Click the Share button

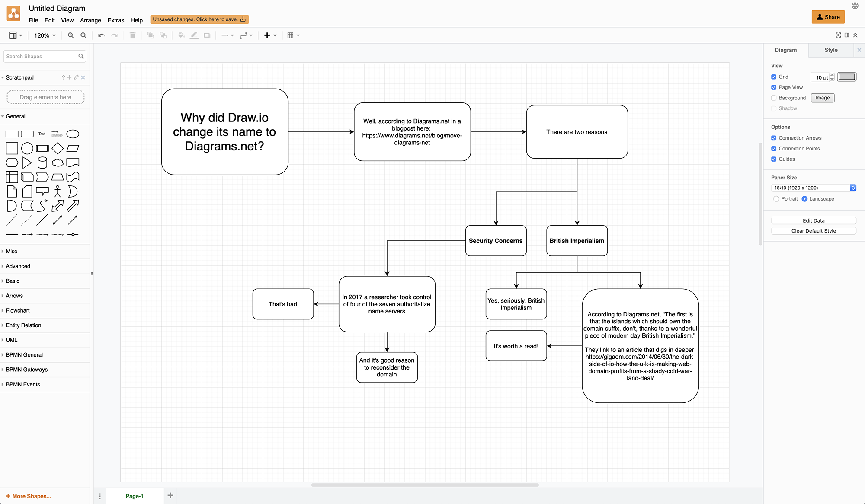pos(828,17)
